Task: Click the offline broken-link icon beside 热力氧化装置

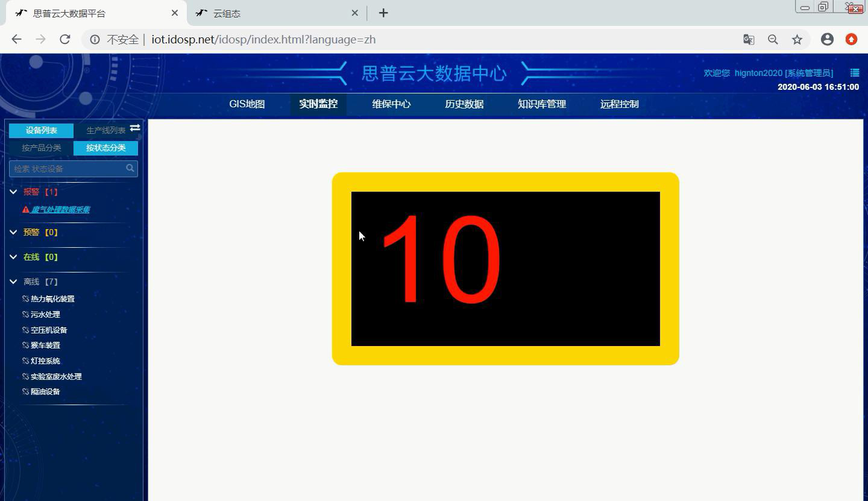Action: (24, 298)
